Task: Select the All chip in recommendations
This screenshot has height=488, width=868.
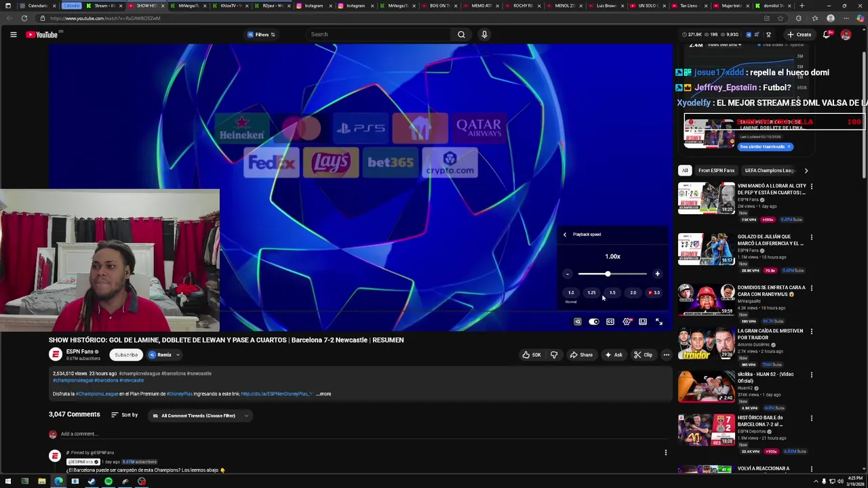Action: click(685, 171)
